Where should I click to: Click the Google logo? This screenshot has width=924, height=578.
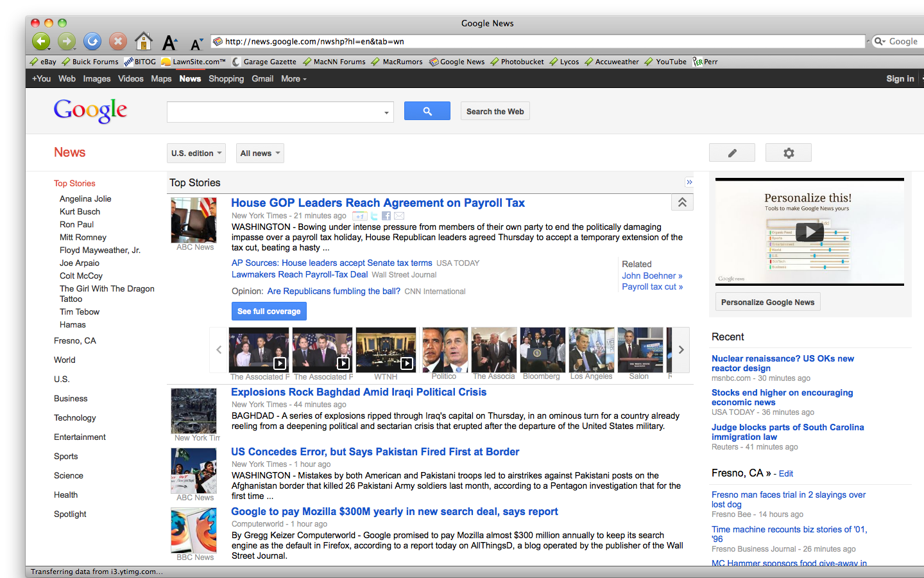click(90, 110)
